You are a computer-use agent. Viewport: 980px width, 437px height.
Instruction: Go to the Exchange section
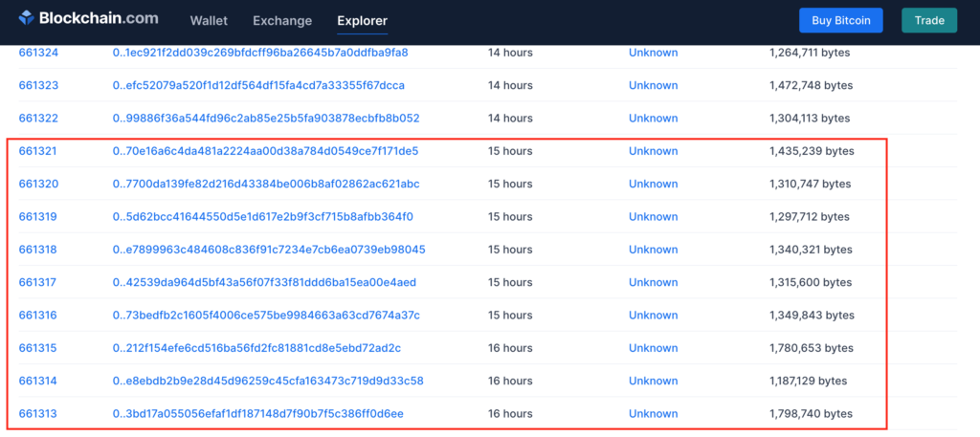pos(282,20)
